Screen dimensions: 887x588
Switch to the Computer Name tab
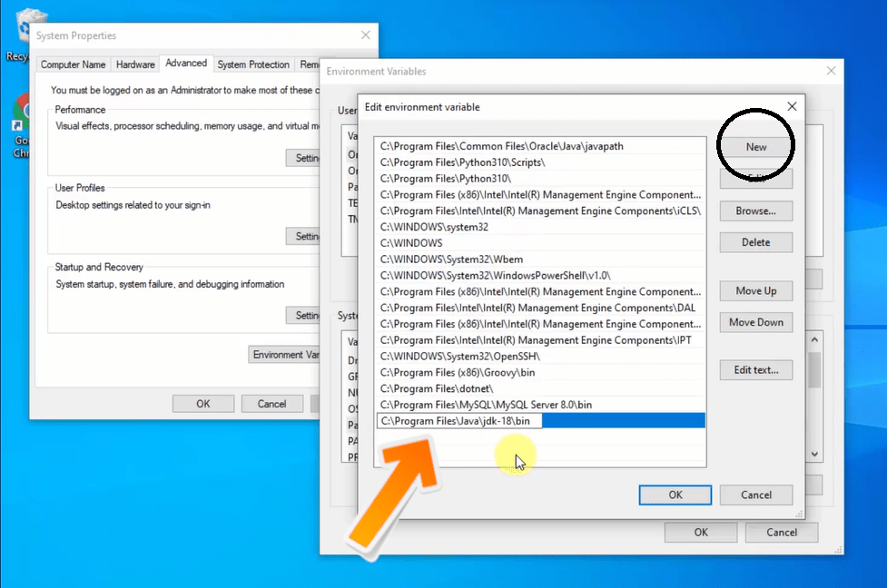coord(73,64)
